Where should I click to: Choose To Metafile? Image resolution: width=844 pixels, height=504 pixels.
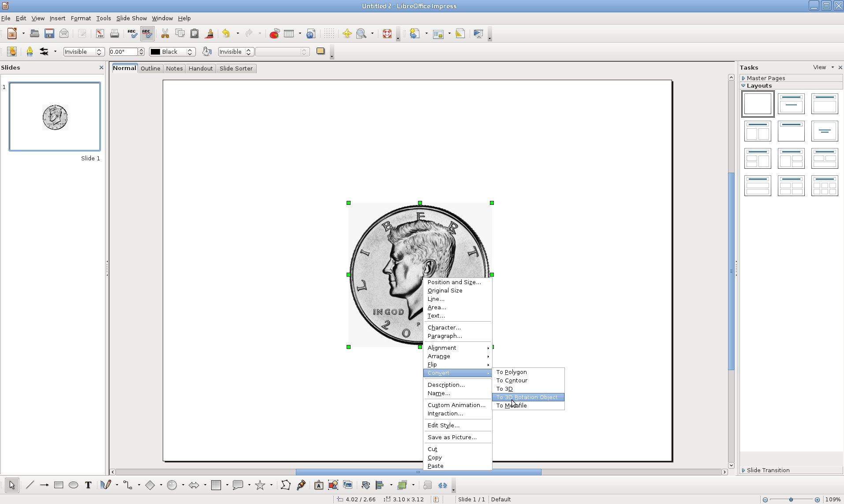click(x=528, y=405)
